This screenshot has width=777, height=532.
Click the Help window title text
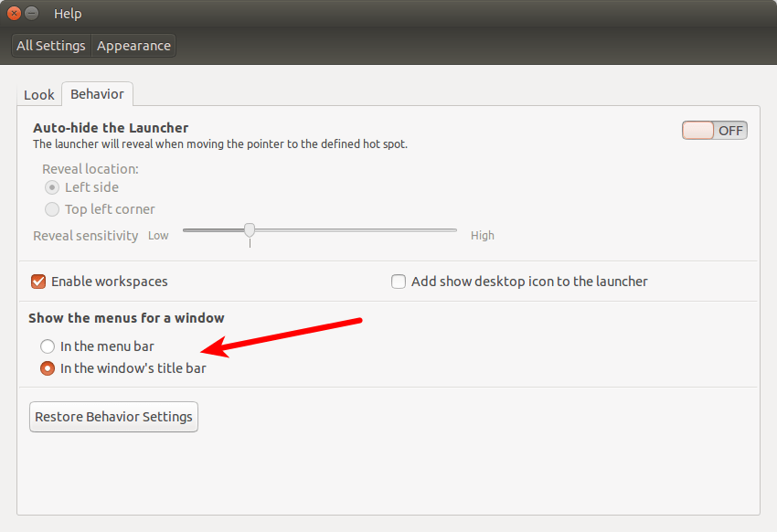pyautogui.click(x=68, y=14)
